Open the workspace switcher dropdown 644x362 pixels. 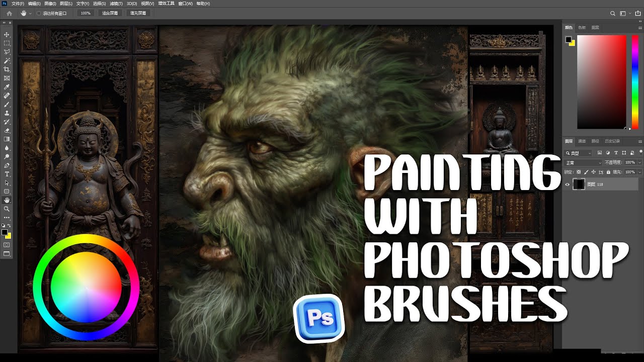(625, 13)
